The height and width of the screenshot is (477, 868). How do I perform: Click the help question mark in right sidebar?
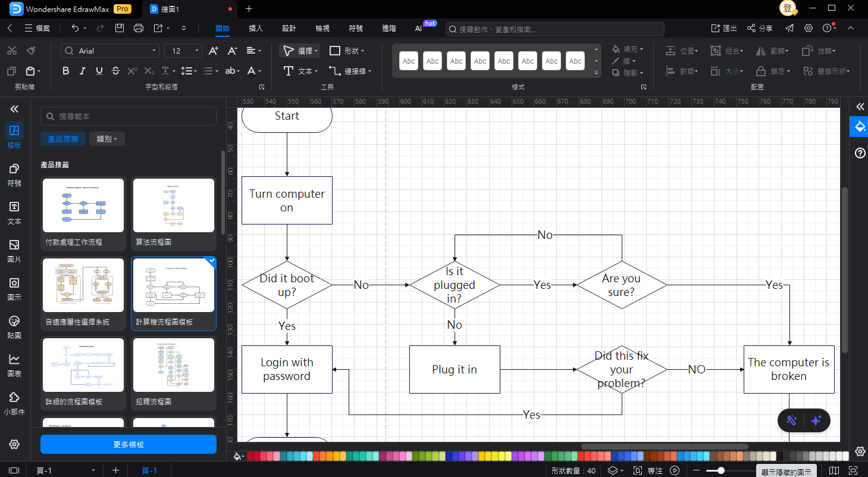point(860,153)
